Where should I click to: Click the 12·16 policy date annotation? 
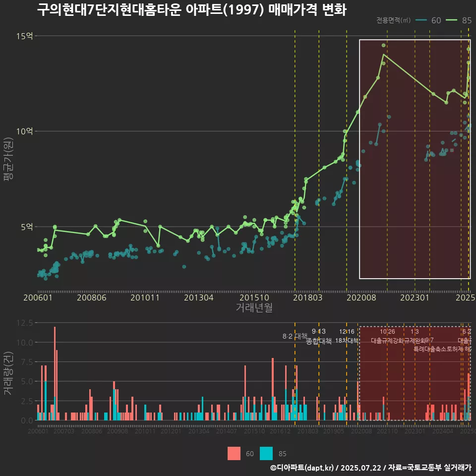(347, 332)
